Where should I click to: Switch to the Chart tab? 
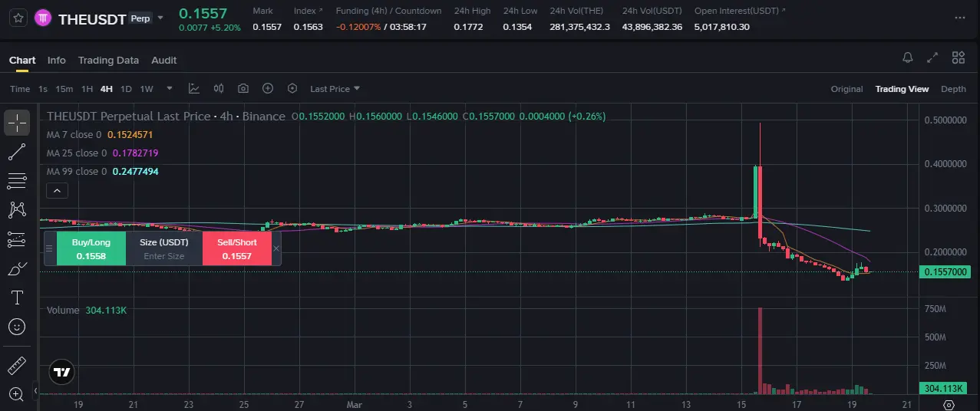click(22, 60)
